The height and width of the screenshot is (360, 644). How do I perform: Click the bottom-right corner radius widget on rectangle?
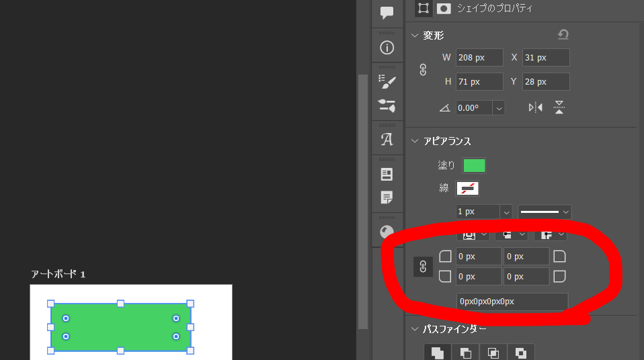pyautogui.click(x=175, y=336)
